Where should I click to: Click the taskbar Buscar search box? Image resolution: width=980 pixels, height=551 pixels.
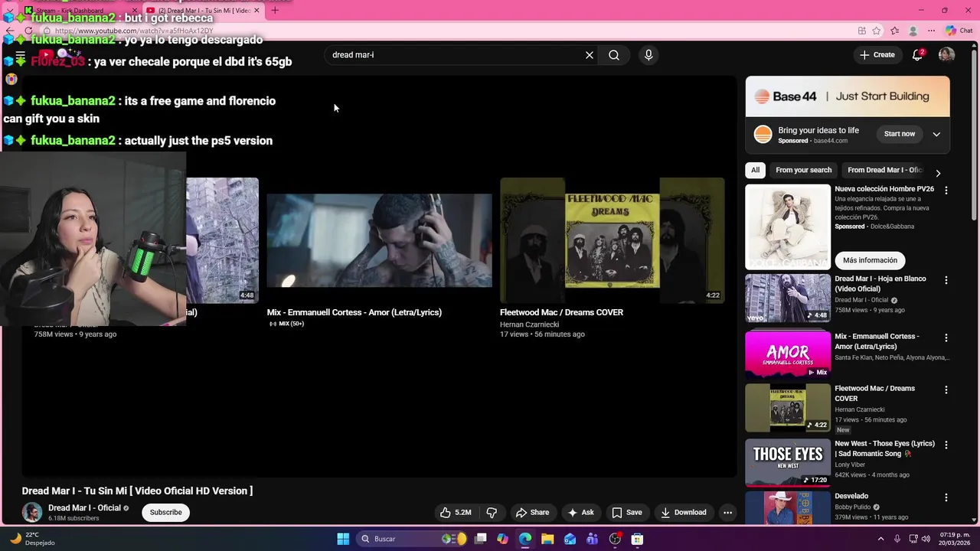(x=413, y=539)
